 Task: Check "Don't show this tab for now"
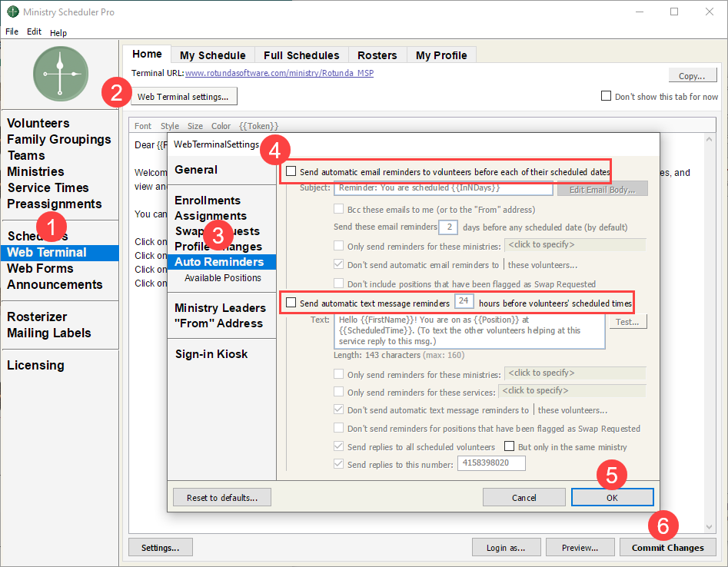click(607, 97)
